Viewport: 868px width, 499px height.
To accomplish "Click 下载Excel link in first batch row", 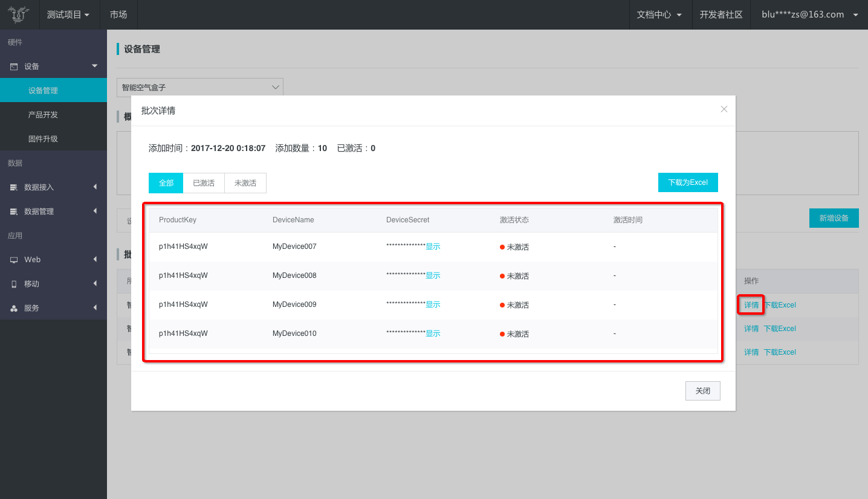I will point(780,305).
